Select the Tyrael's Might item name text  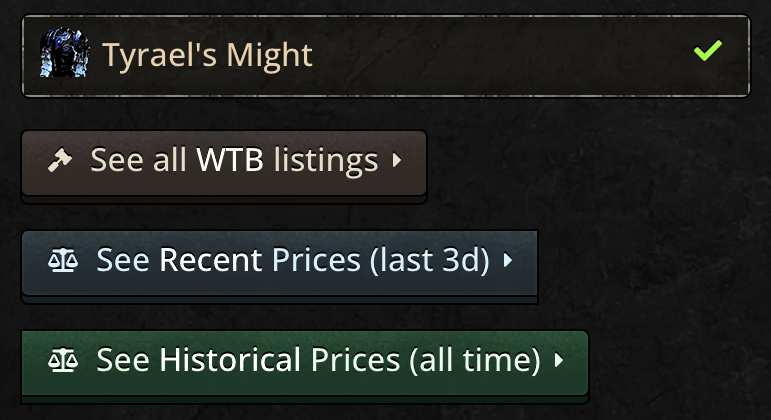(x=208, y=54)
